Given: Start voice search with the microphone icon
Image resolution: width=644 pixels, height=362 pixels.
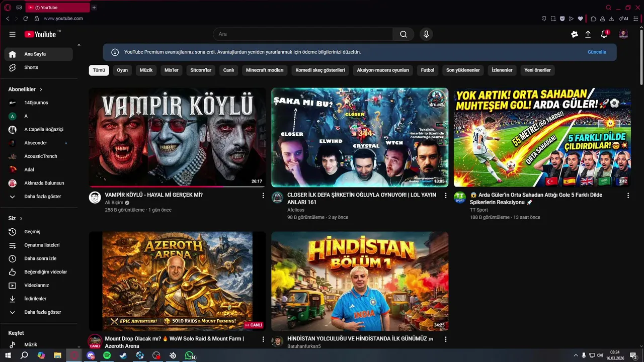Looking at the screenshot, I should (x=426, y=34).
